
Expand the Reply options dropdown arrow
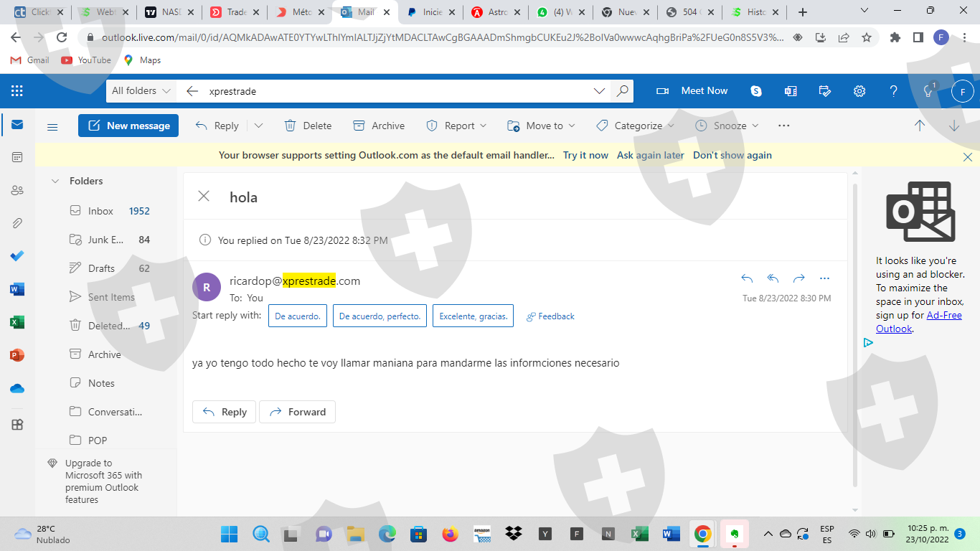[258, 126]
